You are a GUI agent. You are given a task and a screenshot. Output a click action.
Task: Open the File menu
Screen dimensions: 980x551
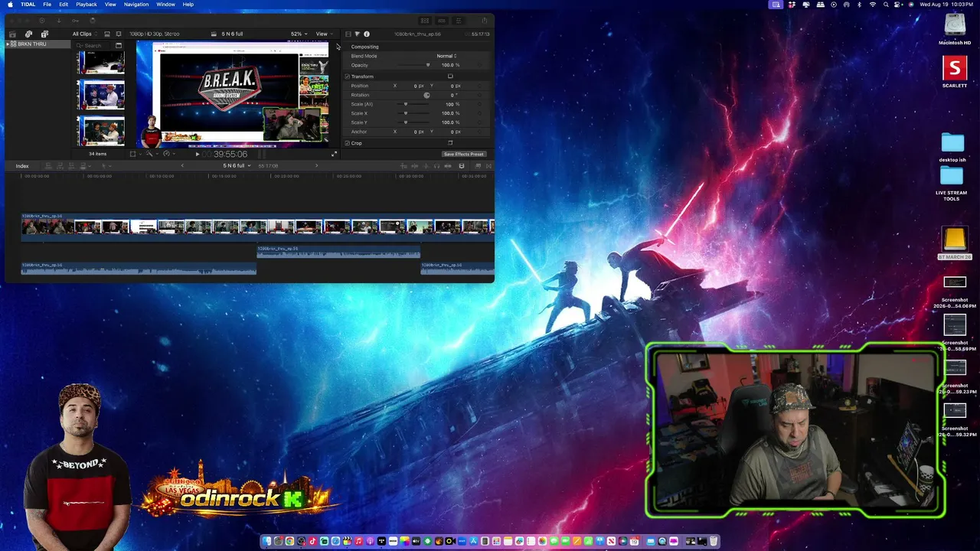[x=47, y=5]
